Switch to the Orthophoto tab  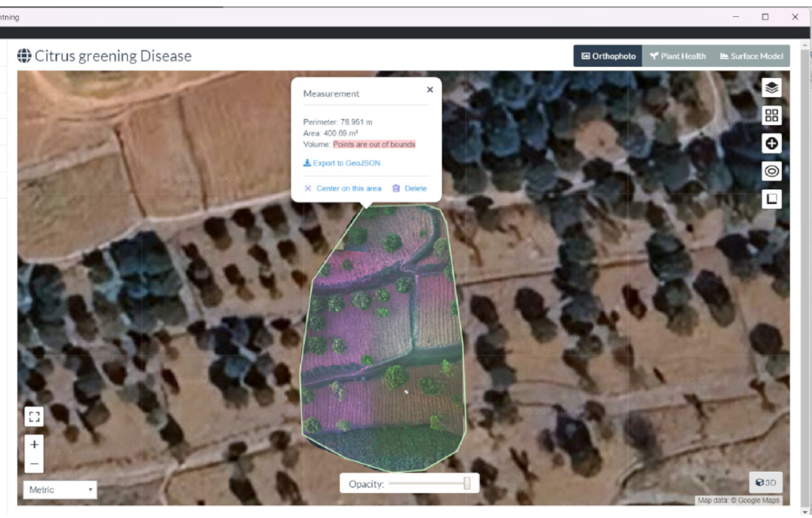608,56
